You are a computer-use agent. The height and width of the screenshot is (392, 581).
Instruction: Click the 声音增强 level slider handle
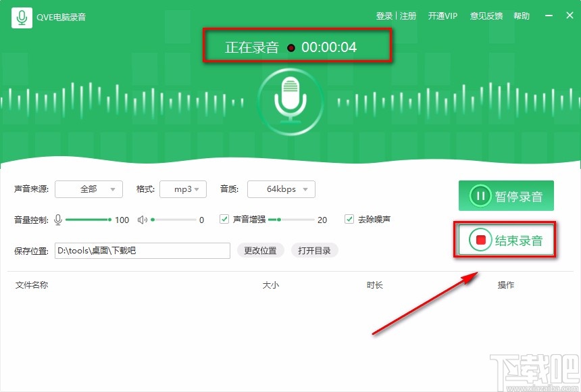pyautogui.click(x=278, y=219)
